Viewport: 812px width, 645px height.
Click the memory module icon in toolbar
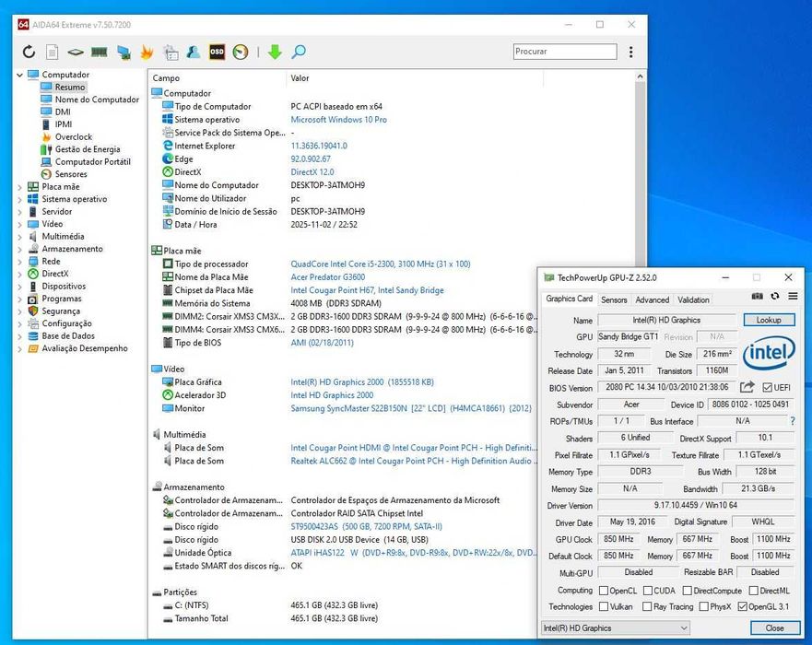click(x=99, y=52)
